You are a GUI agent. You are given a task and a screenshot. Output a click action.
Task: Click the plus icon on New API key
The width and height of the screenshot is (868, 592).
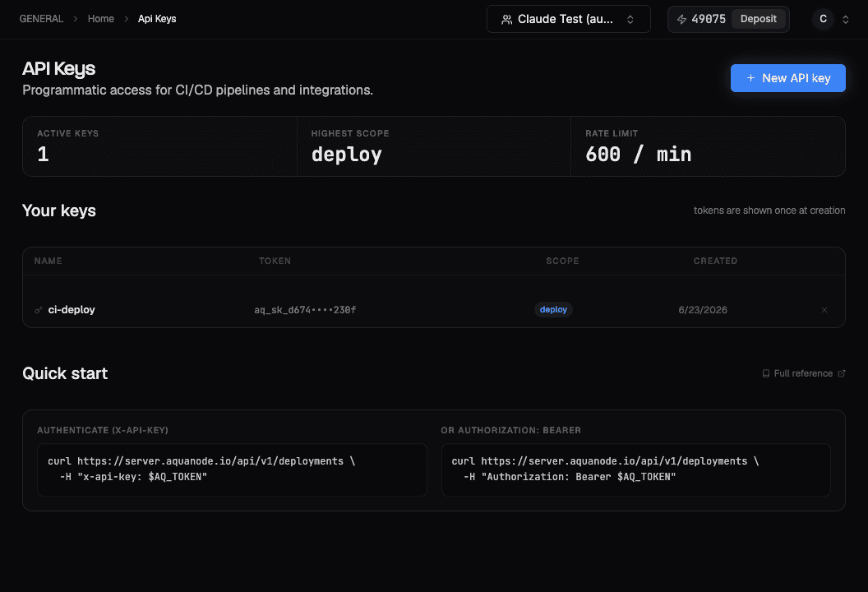click(x=750, y=78)
